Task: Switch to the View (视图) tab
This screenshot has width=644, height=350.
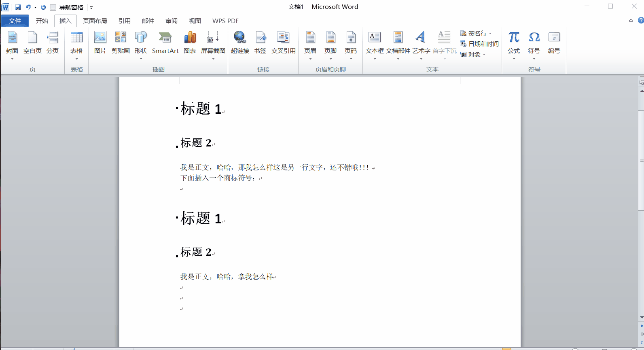Action: 195,21
